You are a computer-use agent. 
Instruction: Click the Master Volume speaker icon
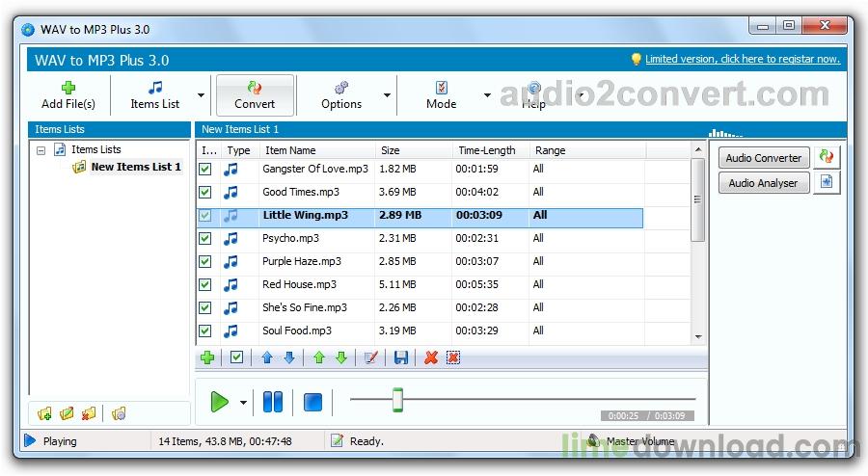click(594, 440)
